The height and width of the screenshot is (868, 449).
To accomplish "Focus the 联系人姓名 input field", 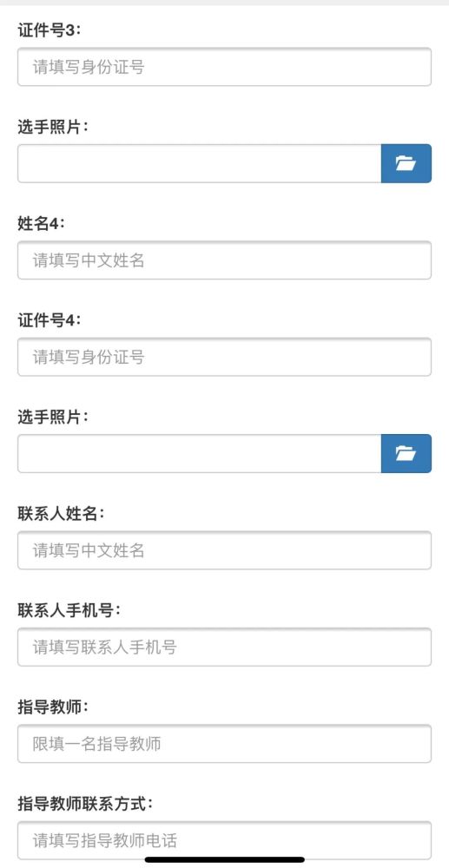I will (x=224, y=550).
